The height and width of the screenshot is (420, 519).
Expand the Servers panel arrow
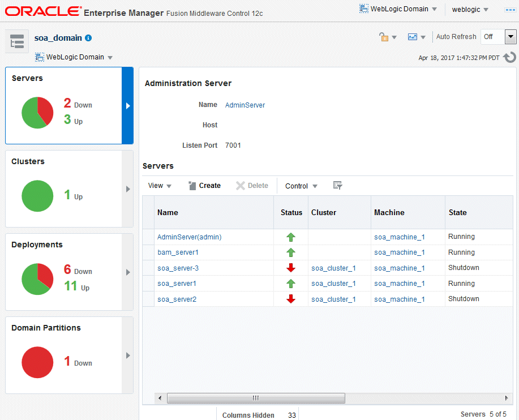coord(128,106)
